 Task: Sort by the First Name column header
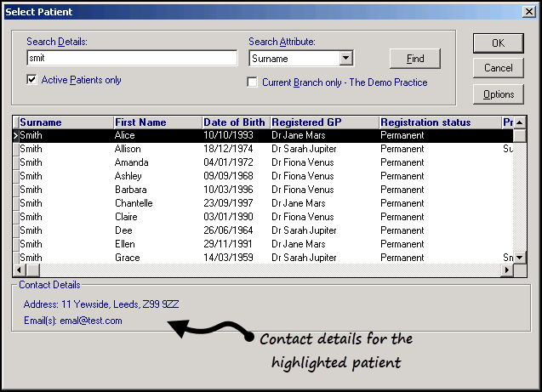click(x=157, y=122)
